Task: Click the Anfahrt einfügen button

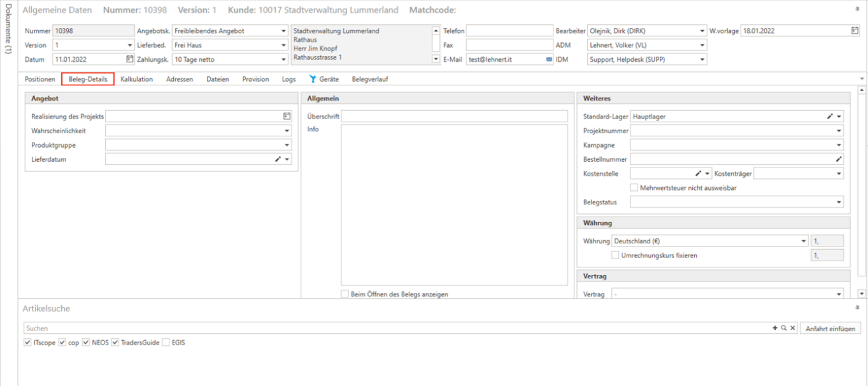Action: tap(830, 329)
